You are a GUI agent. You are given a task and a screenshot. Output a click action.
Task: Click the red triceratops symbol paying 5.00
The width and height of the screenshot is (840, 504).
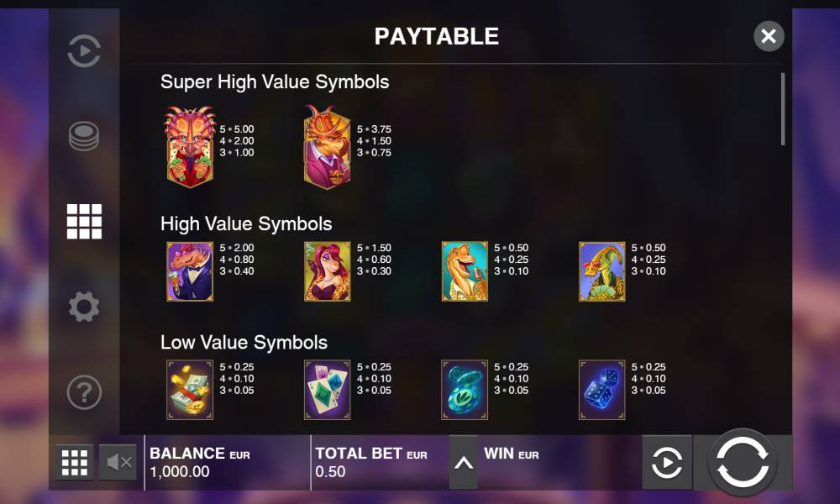click(190, 146)
